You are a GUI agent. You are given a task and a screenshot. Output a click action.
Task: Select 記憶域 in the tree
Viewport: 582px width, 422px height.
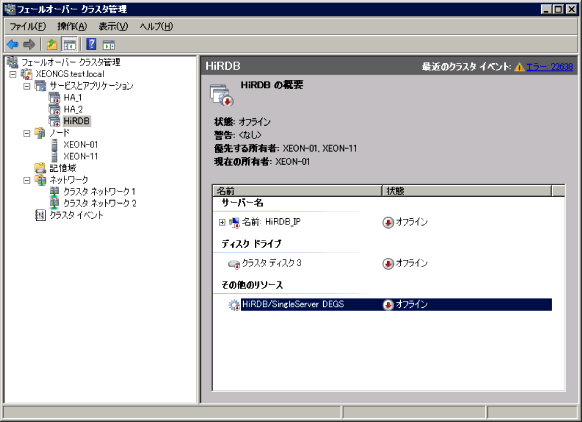pyautogui.click(x=63, y=168)
